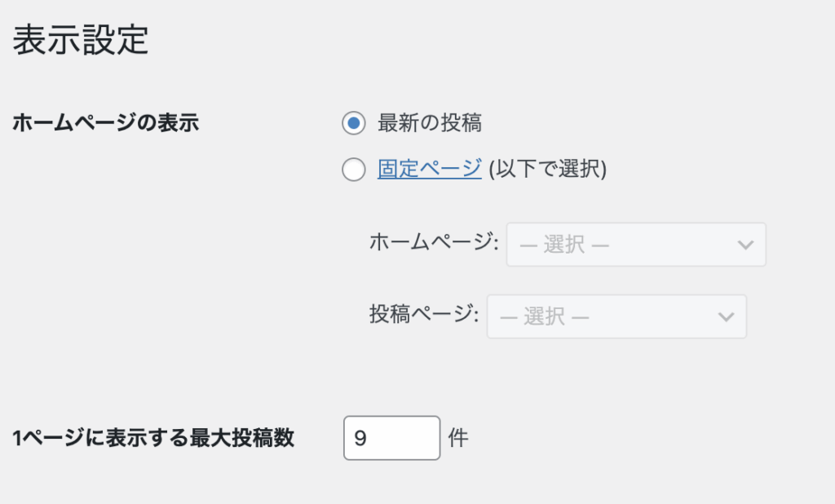Select the 固定ページ radio button
Image resolution: width=835 pixels, height=504 pixels.
click(353, 170)
